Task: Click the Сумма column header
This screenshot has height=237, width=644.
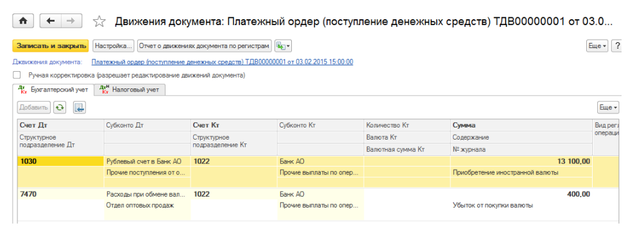Action: tap(521, 126)
